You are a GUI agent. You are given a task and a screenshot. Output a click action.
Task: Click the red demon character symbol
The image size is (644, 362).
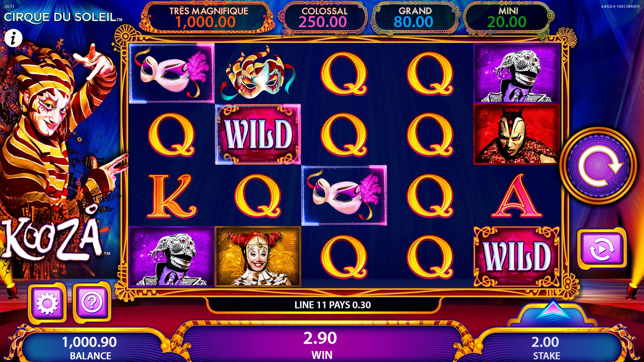click(516, 134)
